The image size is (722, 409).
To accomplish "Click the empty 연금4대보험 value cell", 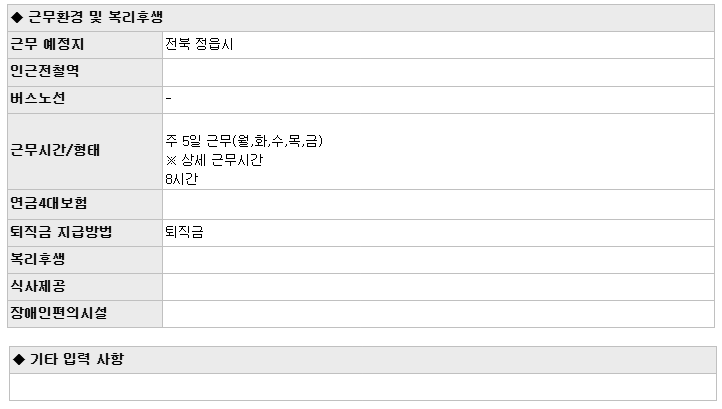I will [438, 204].
